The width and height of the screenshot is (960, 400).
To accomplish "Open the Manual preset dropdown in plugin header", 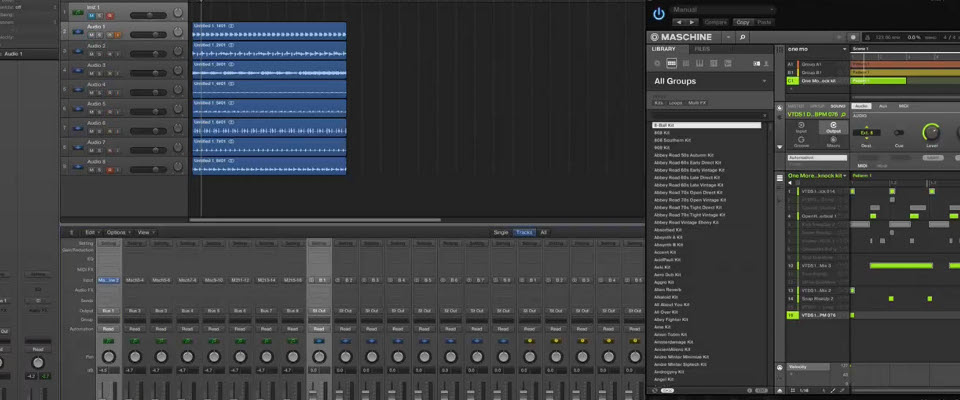I will point(724,10).
